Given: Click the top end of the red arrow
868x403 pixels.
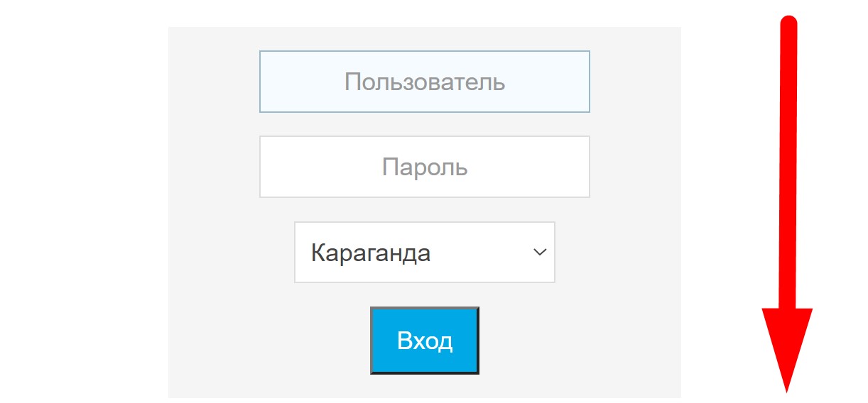Looking at the screenshot, I should coord(788,25).
